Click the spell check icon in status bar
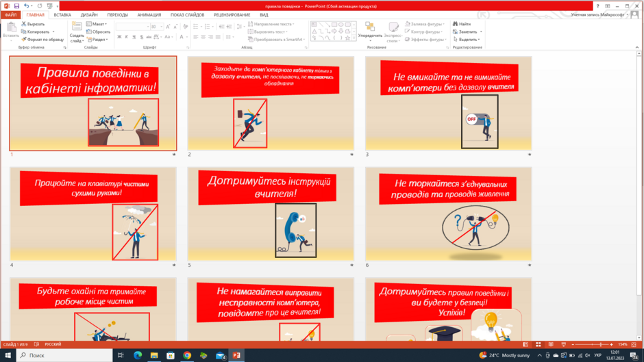Viewport: 644px width, 362px height. [x=36, y=344]
